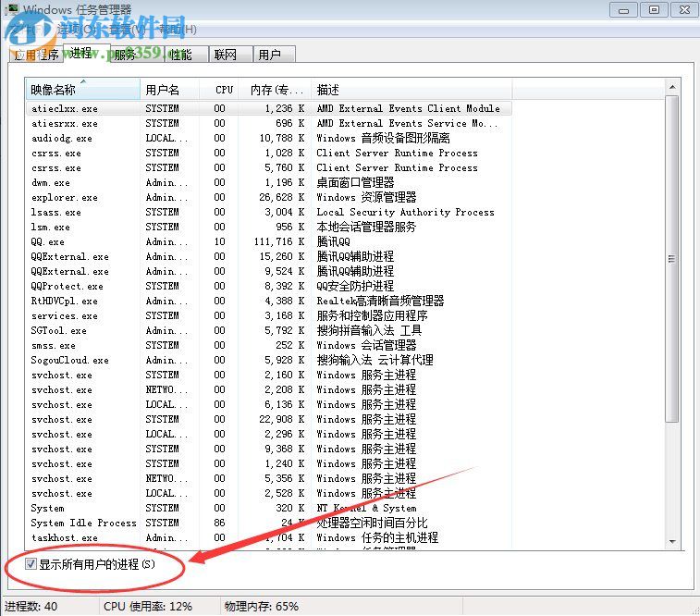Select svchost.exe using 1,240 K
This screenshot has width=700, height=616.
[269, 463]
